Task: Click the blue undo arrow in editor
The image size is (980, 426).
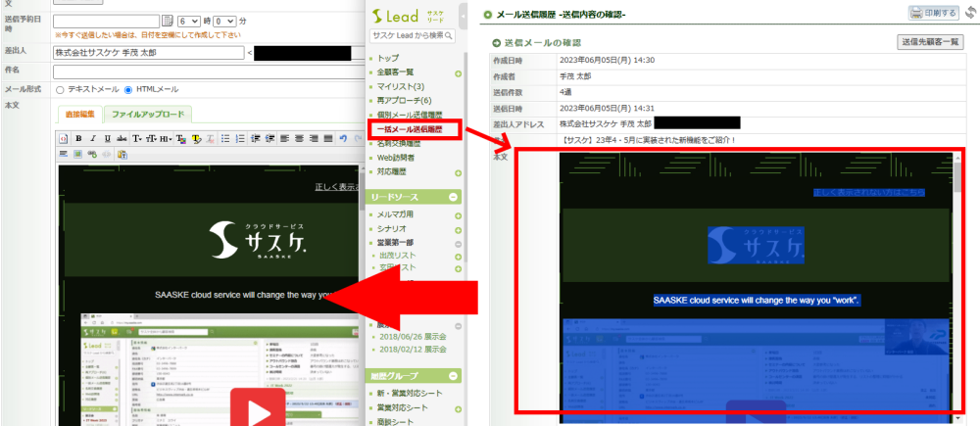Action: click(x=343, y=138)
